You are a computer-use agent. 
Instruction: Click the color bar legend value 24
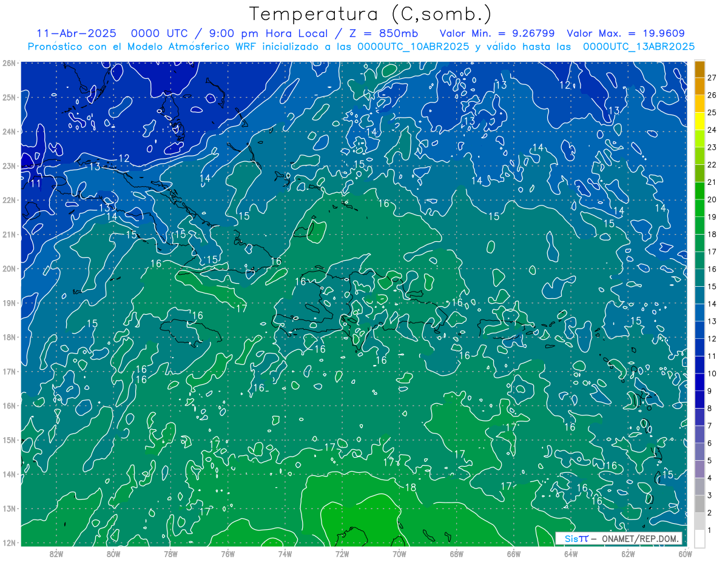(712, 130)
